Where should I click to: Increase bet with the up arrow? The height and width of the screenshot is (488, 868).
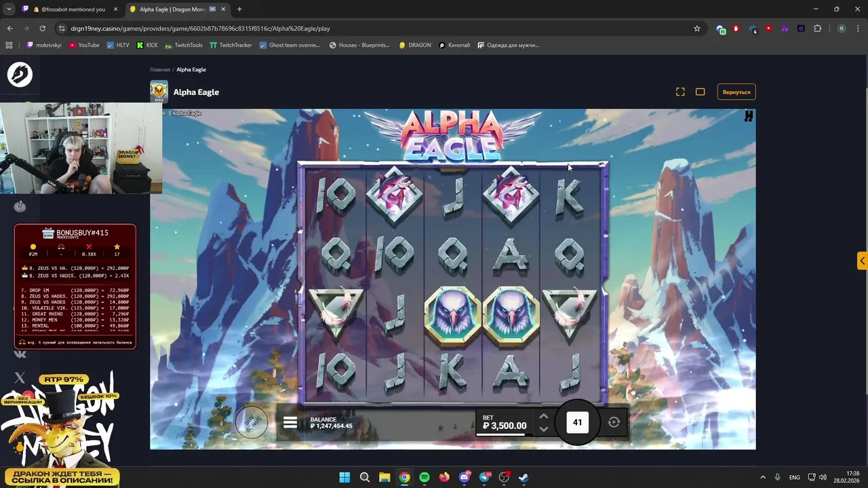tap(543, 416)
